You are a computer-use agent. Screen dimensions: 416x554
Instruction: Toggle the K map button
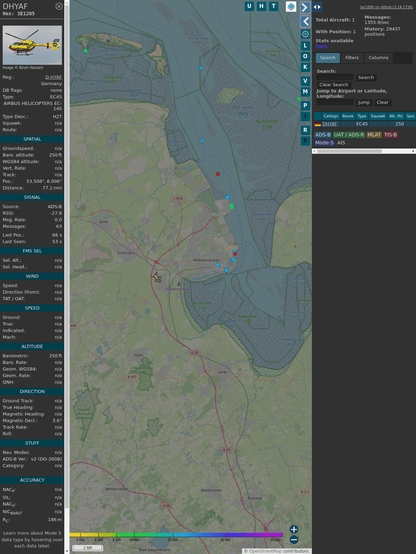click(x=305, y=67)
